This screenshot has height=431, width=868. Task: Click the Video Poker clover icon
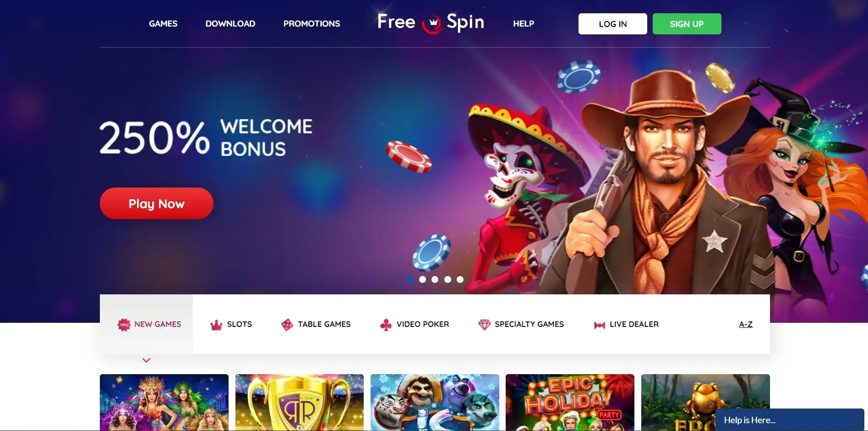(386, 325)
